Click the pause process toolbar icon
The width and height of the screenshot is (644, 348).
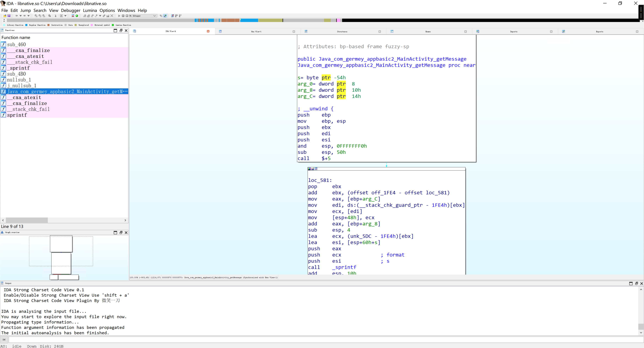(123, 16)
